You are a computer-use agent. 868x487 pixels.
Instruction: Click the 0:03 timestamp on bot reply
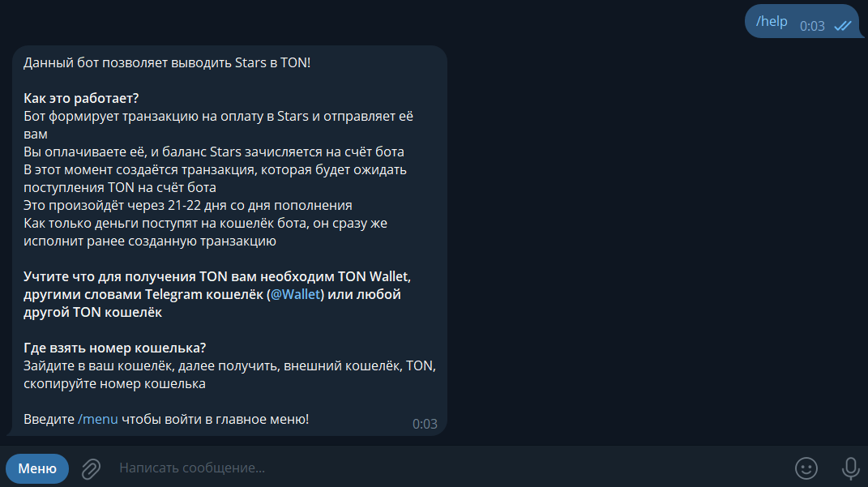425,424
